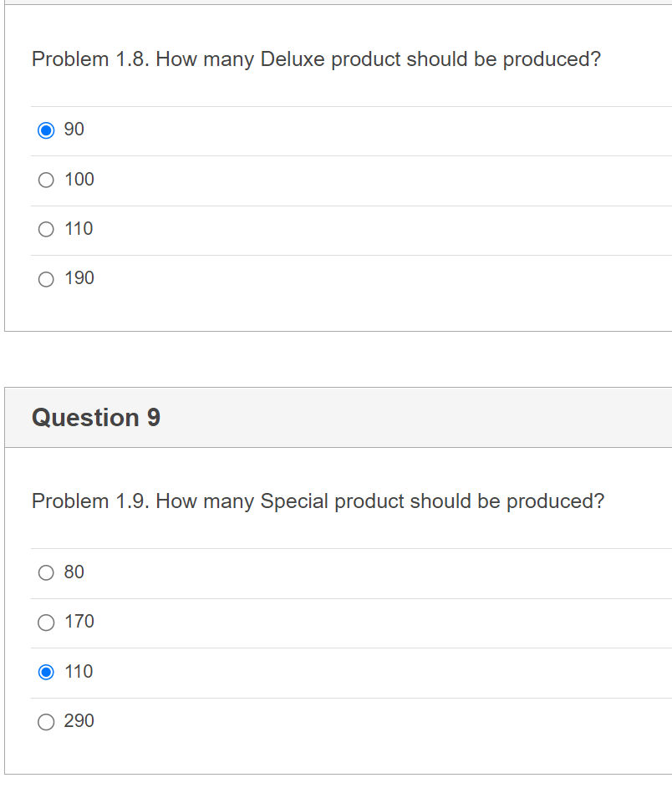The width and height of the screenshot is (672, 793).
Task: Pick the 190 radio button for Deluxe
Action: 47,279
